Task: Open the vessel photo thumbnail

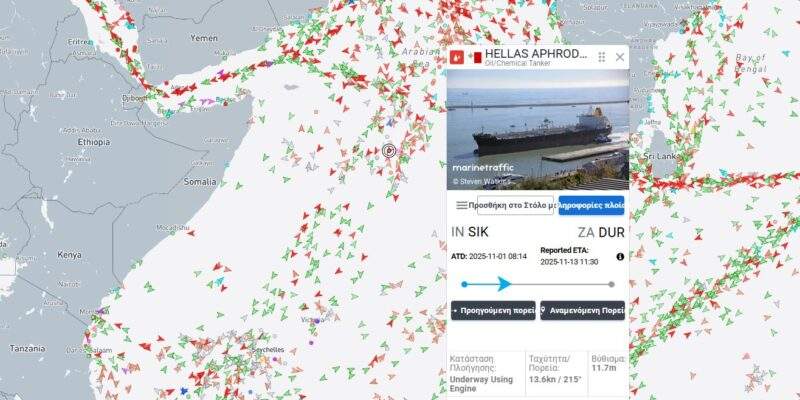Action: coord(538,130)
